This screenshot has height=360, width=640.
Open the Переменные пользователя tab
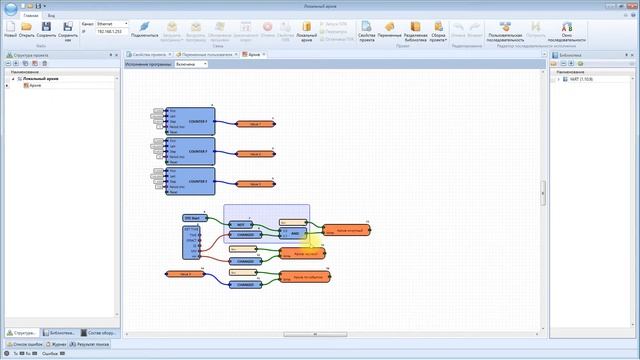tap(207, 54)
